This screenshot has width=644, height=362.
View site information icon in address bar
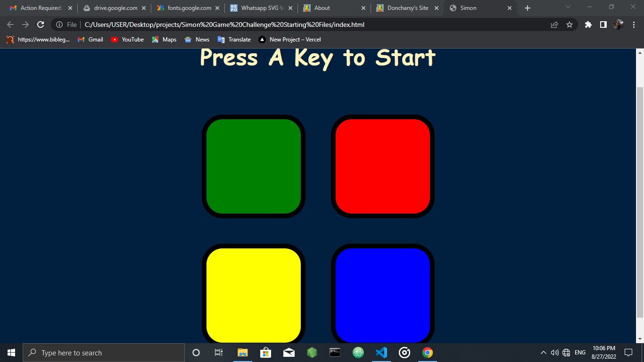pos(59,25)
